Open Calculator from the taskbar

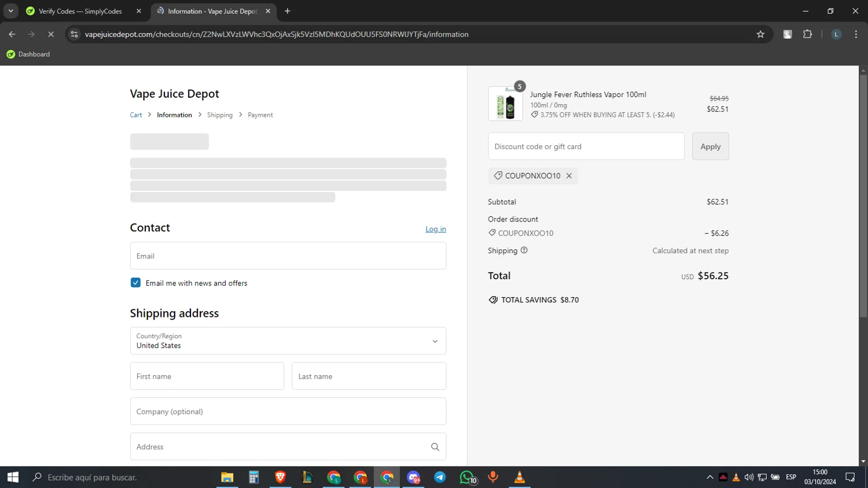(253, 477)
